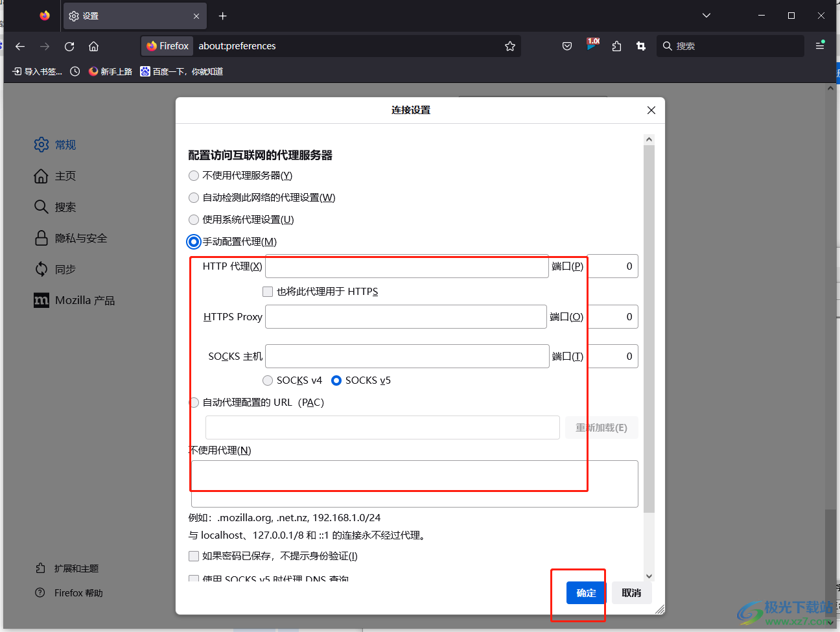Viewport: 840px width, 632px height.
Task: Select the 搜索 settings category
Action: point(55,207)
